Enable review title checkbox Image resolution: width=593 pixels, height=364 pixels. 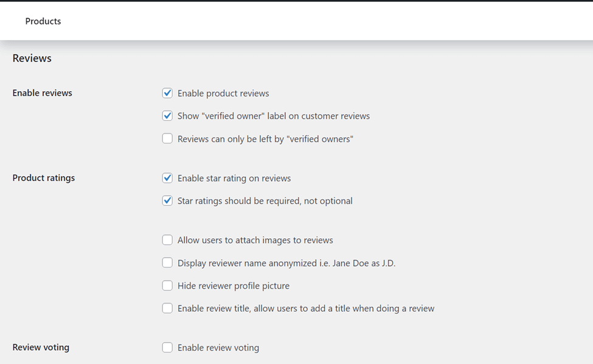[x=167, y=308]
